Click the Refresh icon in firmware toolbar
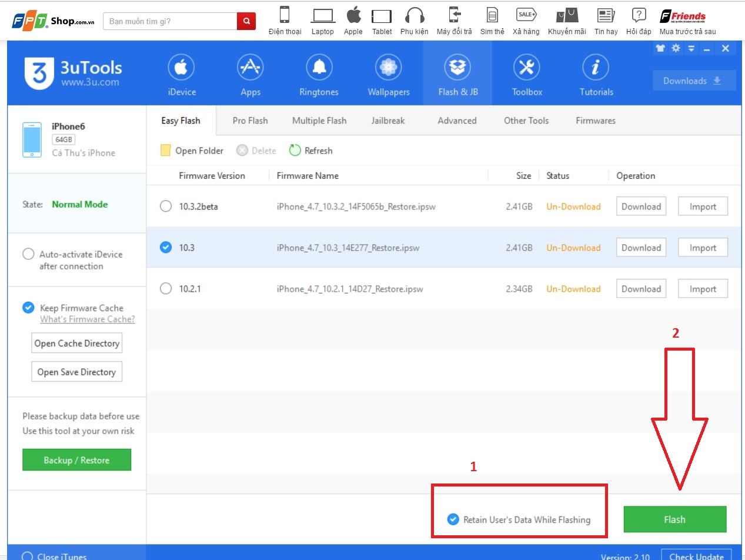Screen dimensions: 745x560 [295, 151]
